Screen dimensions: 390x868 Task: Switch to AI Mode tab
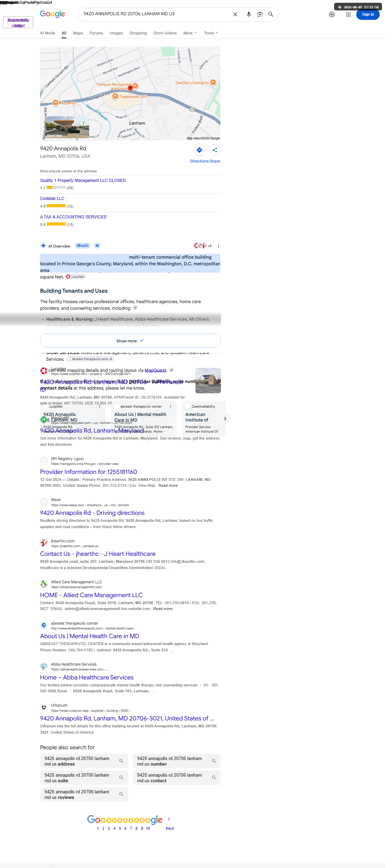pyautogui.click(x=48, y=33)
